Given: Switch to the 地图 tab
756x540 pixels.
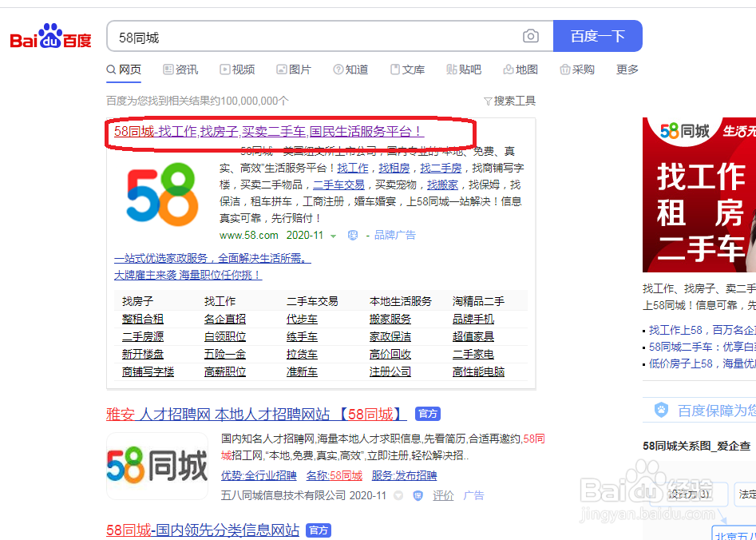Looking at the screenshot, I should tap(520, 69).
